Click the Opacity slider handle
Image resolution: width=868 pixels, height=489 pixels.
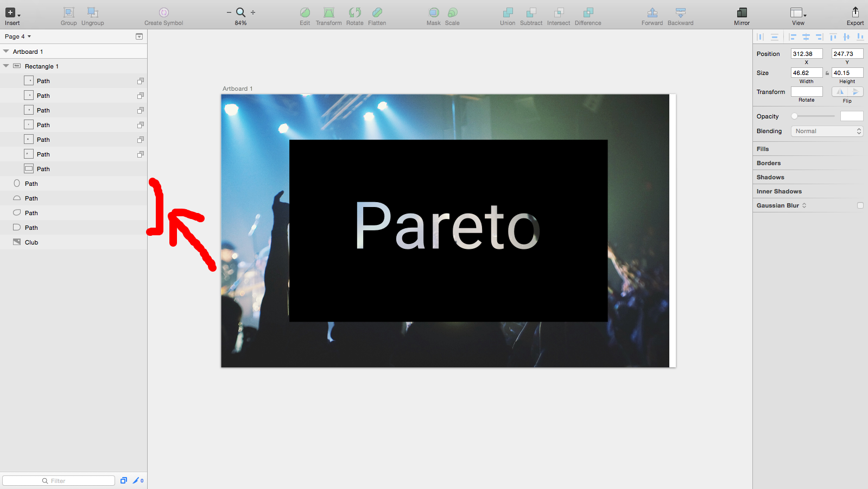794,116
